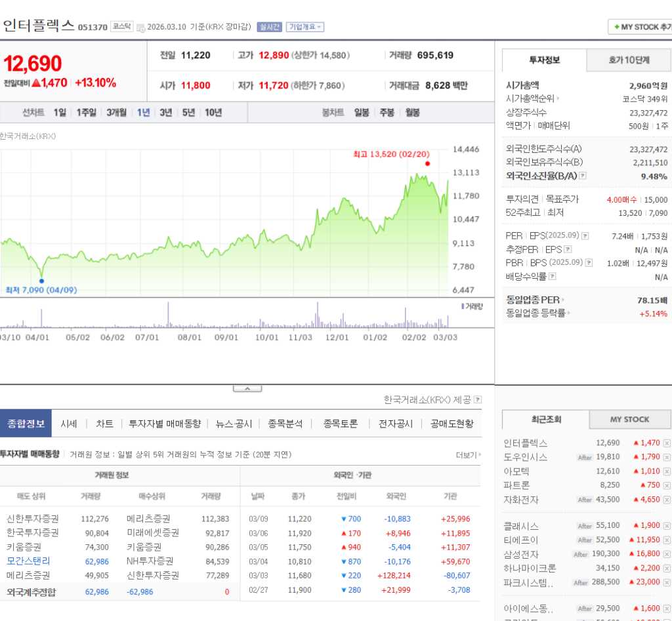Expand 더보기 for investor trading trends
Screen dimensions: 672x621
click(468, 454)
